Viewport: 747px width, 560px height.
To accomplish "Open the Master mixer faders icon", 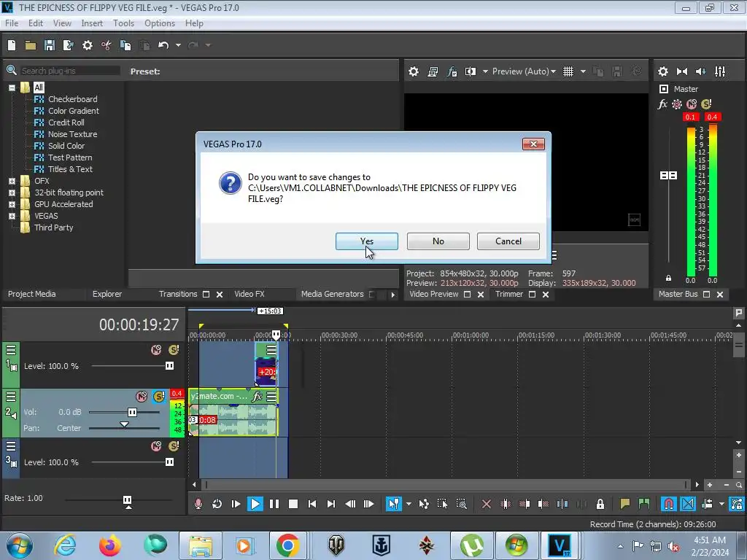I will point(720,71).
